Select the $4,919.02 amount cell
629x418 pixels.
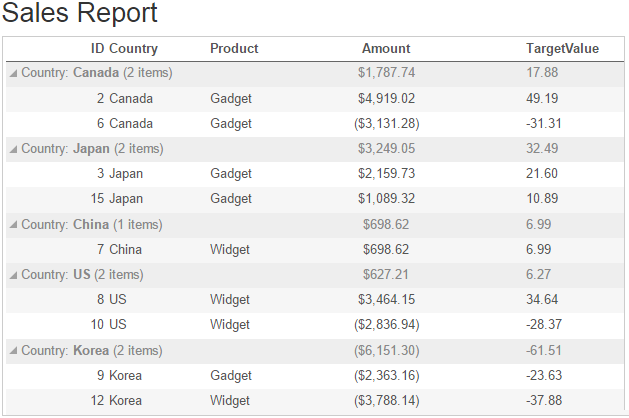pyautogui.click(x=386, y=98)
